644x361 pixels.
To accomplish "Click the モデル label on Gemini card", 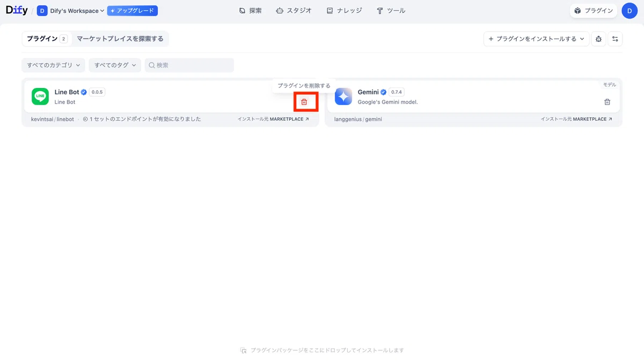I will tap(609, 85).
